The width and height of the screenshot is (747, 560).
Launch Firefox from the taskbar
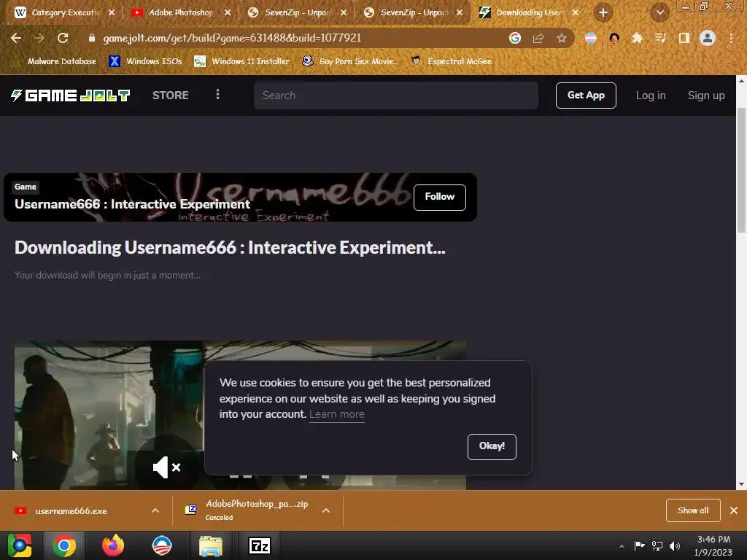point(113,545)
